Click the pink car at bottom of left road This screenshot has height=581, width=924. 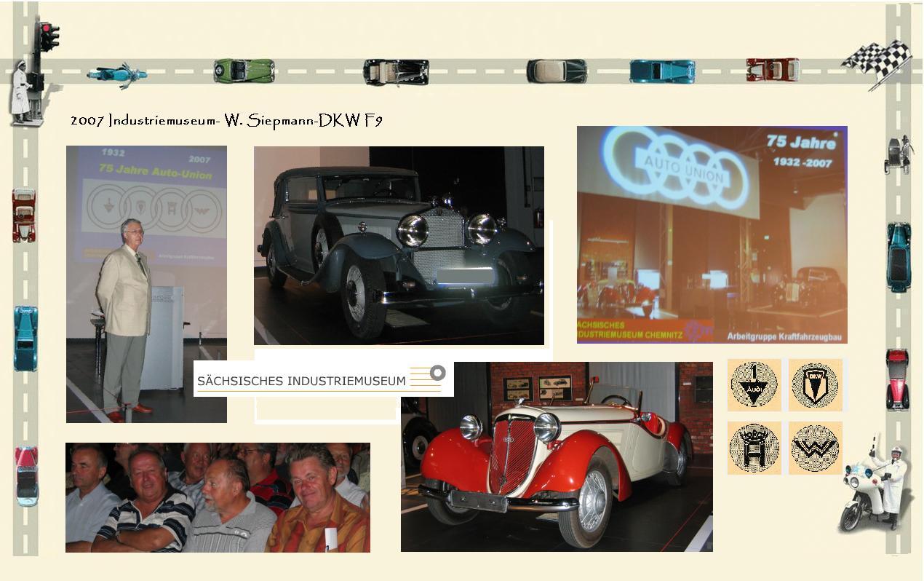pyautogui.click(x=26, y=476)
